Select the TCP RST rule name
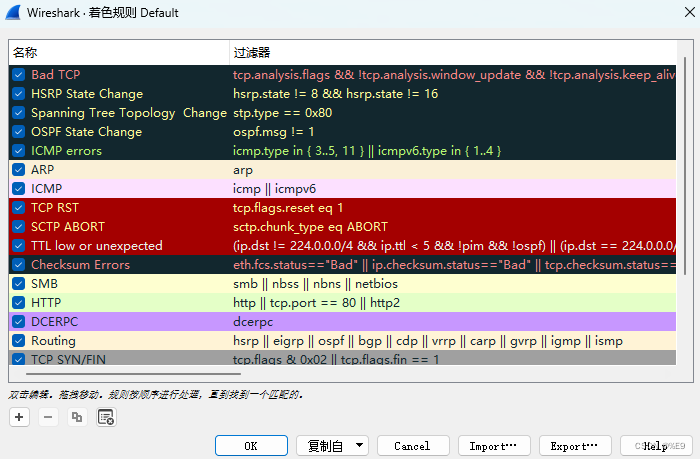This screenshot has width=700, height=459. [55, 208]
